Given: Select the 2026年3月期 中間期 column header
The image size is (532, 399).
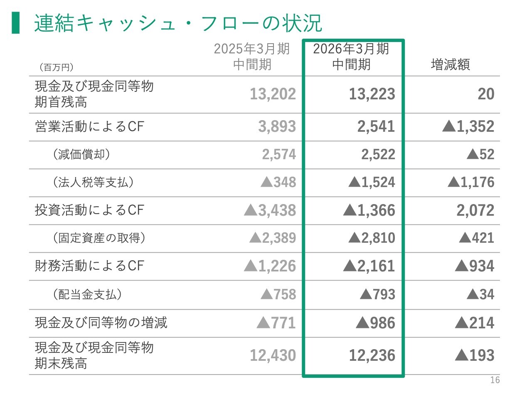Looking at the screenshot, I should tap(351, 57).
